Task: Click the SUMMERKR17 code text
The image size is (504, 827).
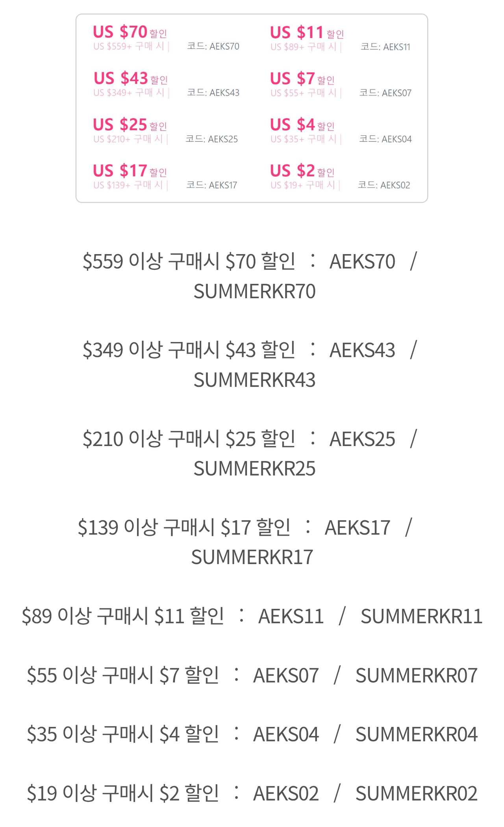Action: 252,557
